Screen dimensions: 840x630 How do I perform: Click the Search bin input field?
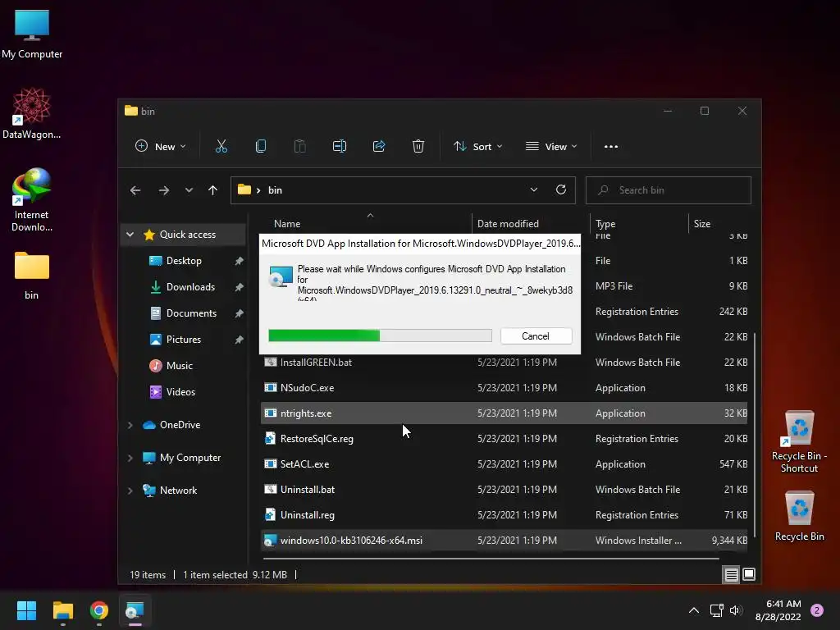pos(668,190)
